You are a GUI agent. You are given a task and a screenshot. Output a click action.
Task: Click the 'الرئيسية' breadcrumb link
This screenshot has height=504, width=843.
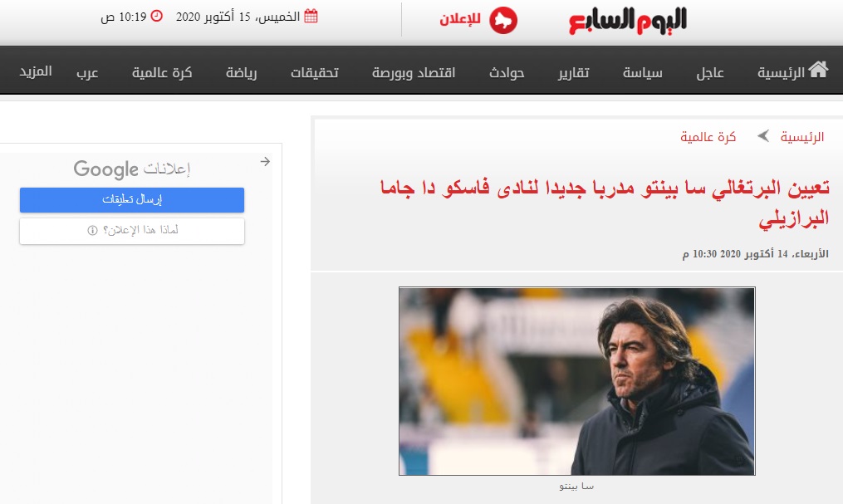pyautogui.click(x=801, y=137)
